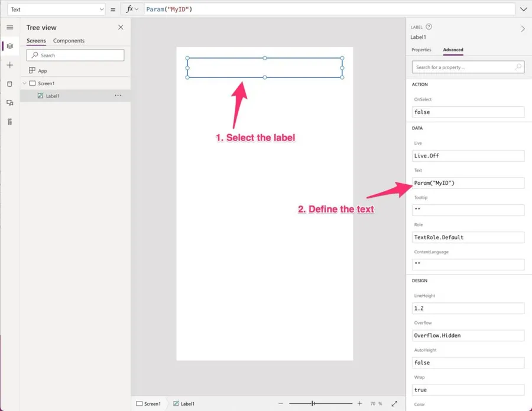Close the Tree view panel

[121, 27]
